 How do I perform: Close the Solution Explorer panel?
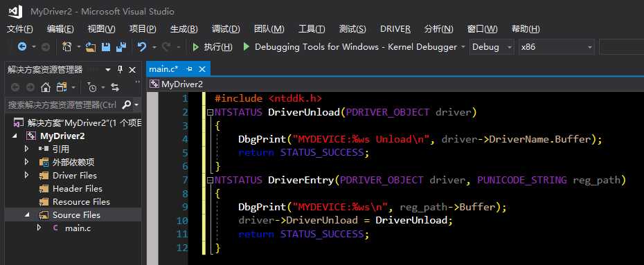click(132, 70)
